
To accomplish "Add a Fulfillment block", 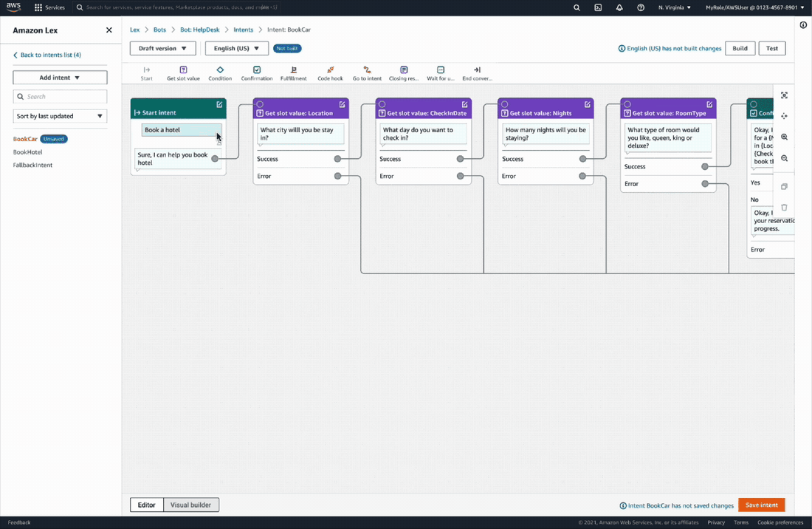I will 294,74.
